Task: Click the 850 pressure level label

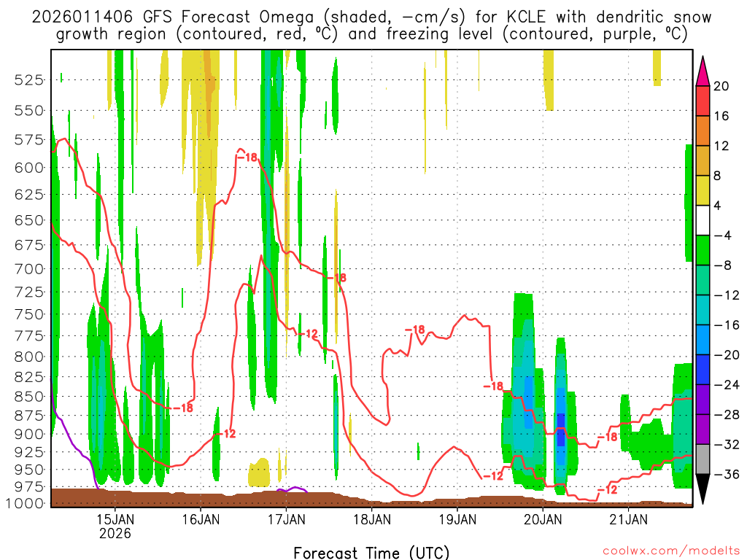Action: pos(29,397)
